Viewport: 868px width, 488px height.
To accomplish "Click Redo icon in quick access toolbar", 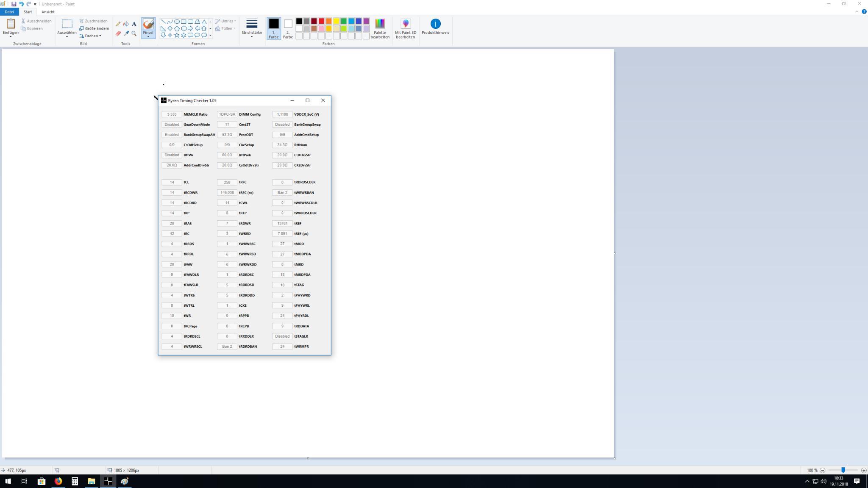I will pyautogui.click(x=29, y=4).
